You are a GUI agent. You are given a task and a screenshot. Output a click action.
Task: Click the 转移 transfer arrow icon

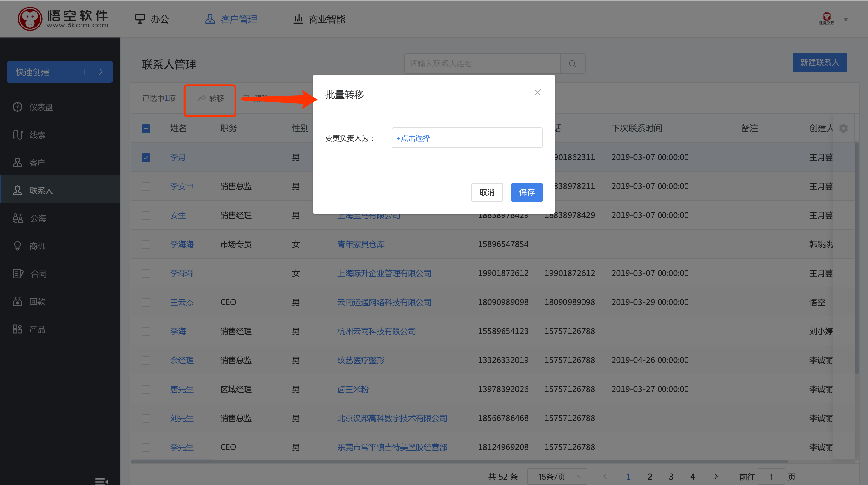click(x=202, y=98)
